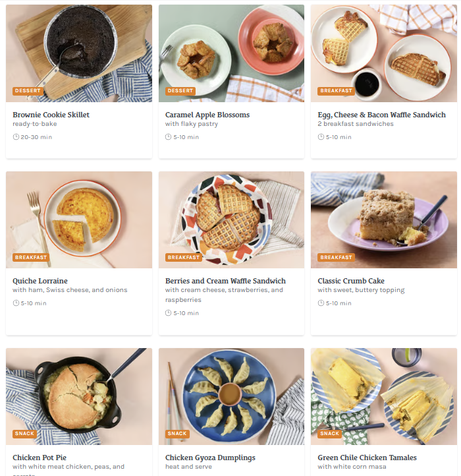Viewport: 461px width, 476px height.
Task: Open the Classic Crumb Cake title link
Action: [351, 281]
